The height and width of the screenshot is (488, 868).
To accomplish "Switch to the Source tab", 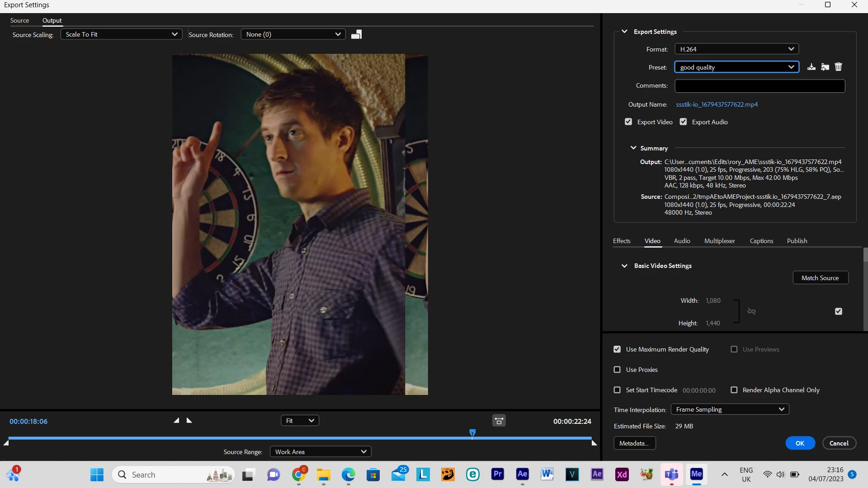I will [19, 20].
